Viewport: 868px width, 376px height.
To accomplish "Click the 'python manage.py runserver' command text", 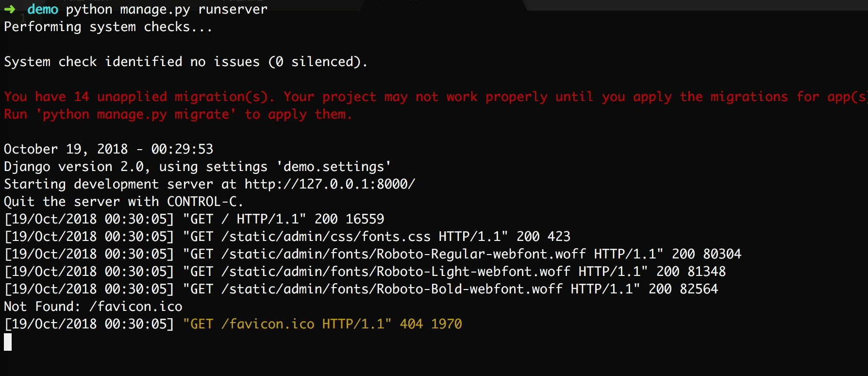I will [167, 9].
